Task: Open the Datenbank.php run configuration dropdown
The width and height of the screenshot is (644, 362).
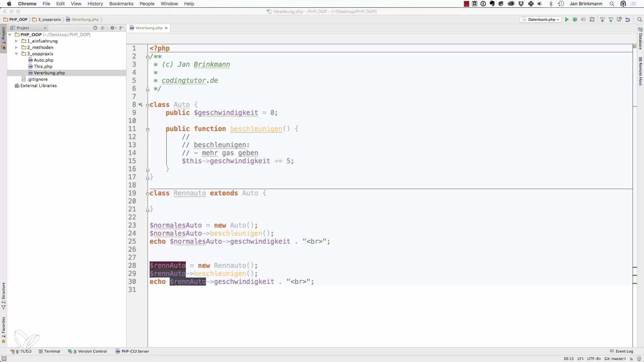Action: (x=541, y=19)
